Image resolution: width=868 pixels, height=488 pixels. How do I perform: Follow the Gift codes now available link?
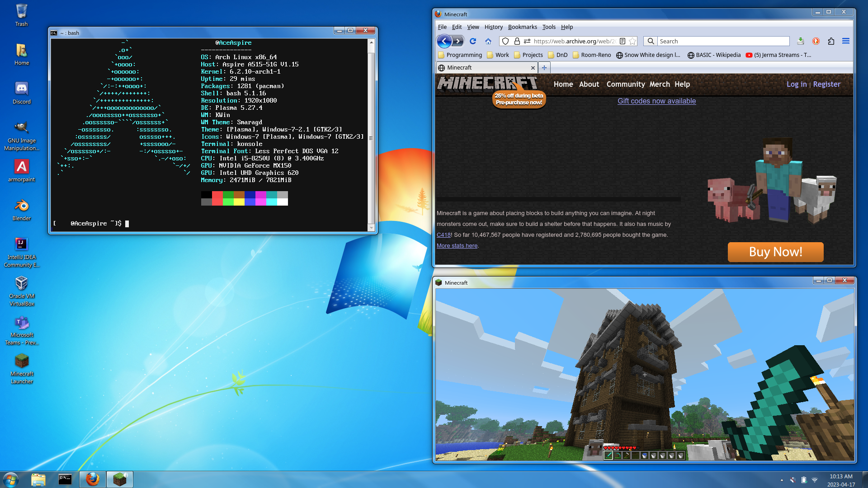(x=656, y=101)
